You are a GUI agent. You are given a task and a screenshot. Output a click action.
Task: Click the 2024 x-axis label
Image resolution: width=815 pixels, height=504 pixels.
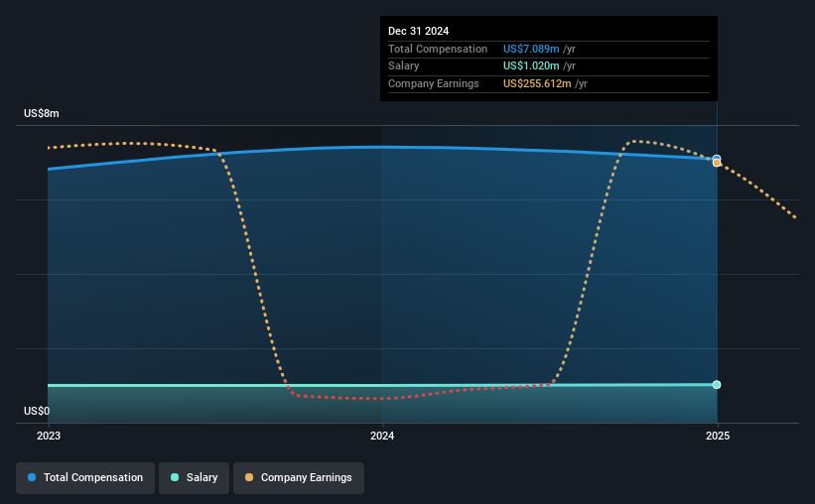pos(382,436)
